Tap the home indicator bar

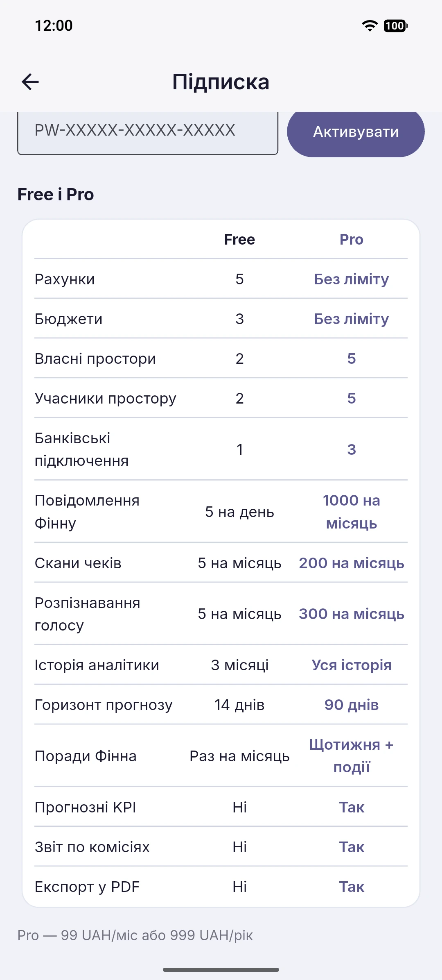click(221, 970)
